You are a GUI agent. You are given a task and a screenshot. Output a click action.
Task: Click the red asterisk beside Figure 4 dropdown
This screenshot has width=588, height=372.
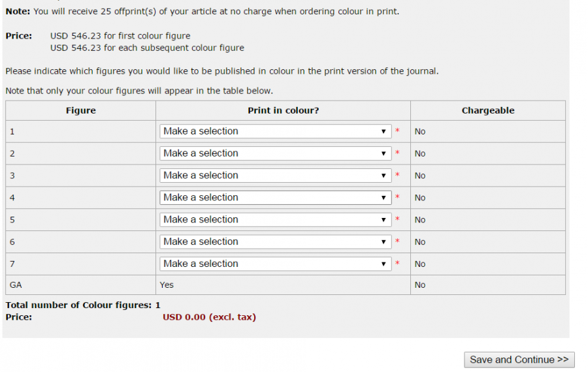tap(397, 198)
